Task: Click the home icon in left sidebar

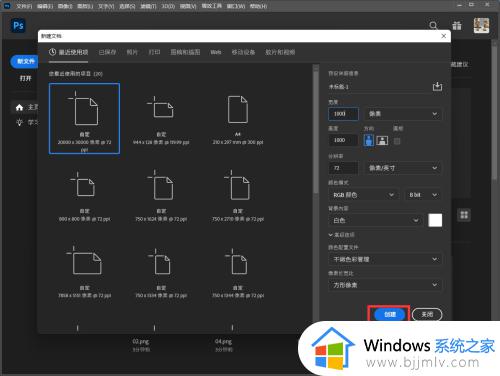Action: point(19,107)
